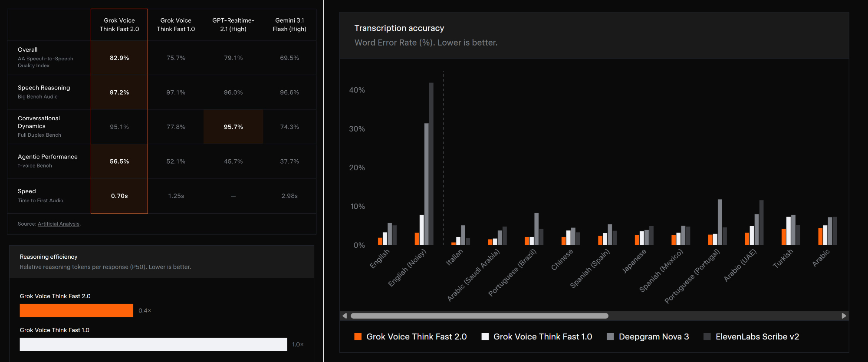
Task: Click the Spanish (Spain) axis label
Action: pos(590,269)
